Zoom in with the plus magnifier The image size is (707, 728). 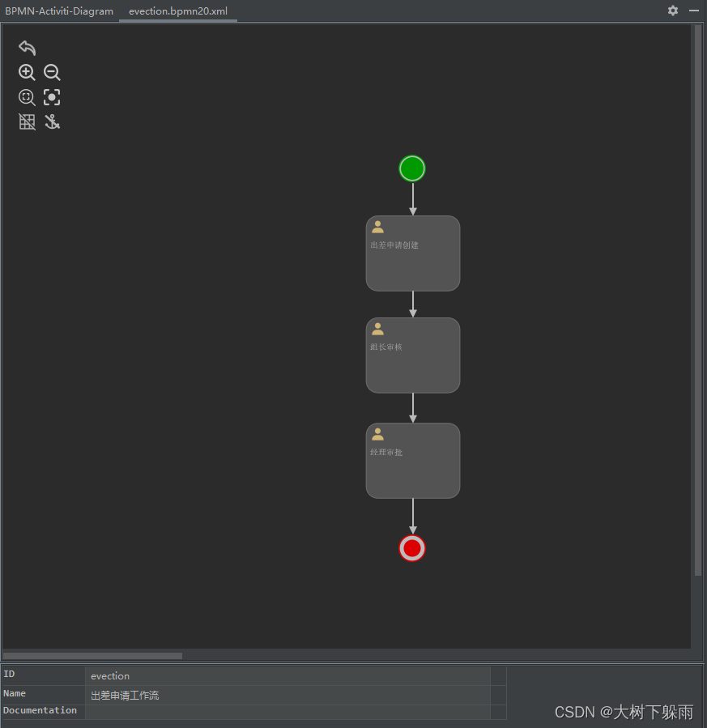27,72
